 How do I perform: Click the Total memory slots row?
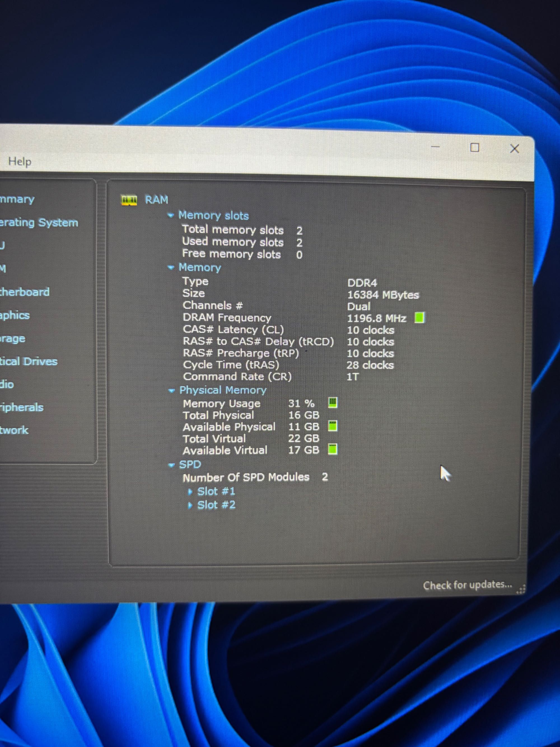(x=242, y=230)
